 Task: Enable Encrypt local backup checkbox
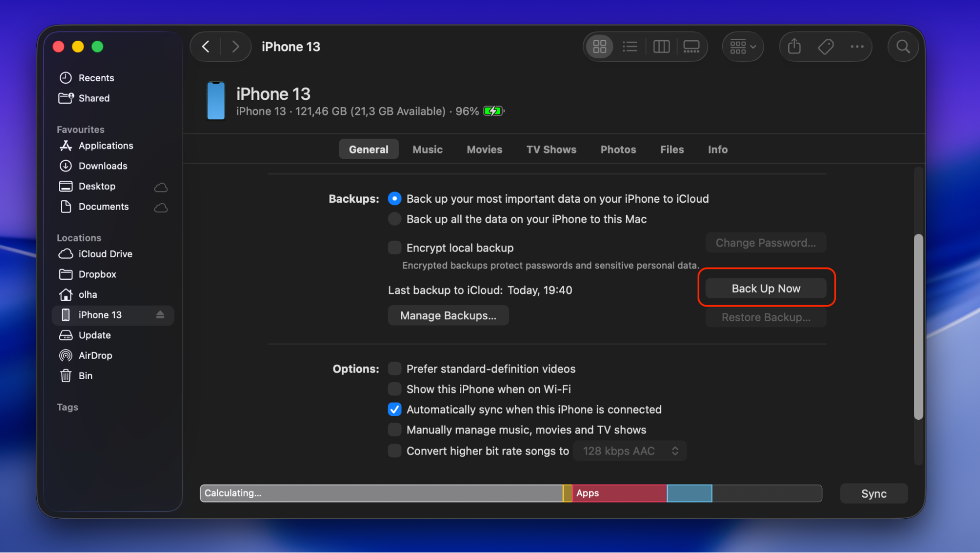(394, 248)
